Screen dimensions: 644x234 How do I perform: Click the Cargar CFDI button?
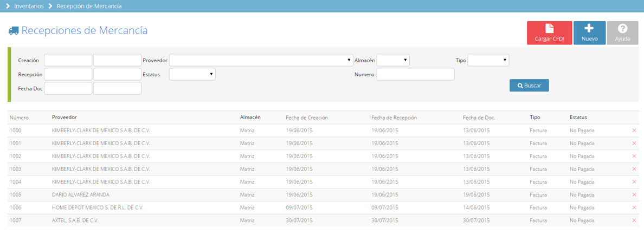click(x=549, y=33)
